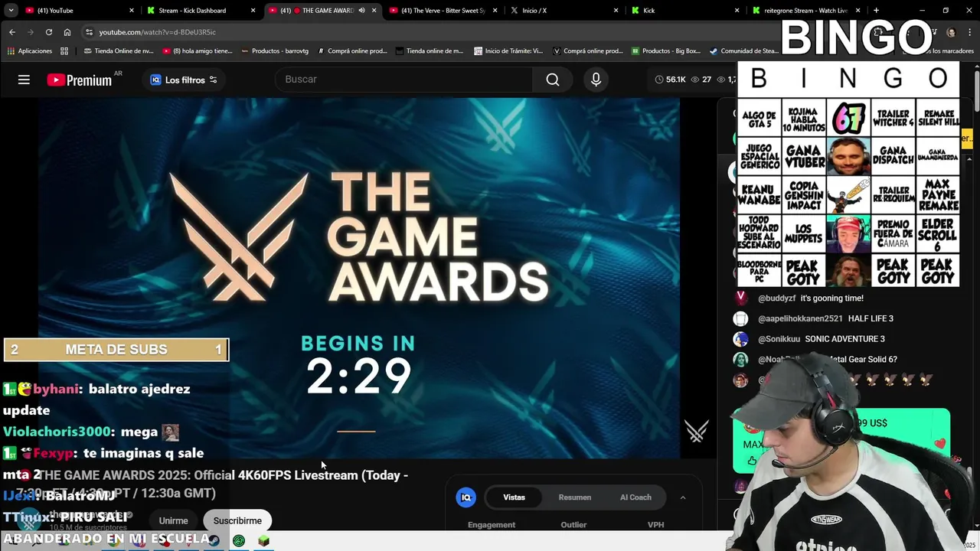Click the IQ logo in stats panel

[x=465, y=497]
